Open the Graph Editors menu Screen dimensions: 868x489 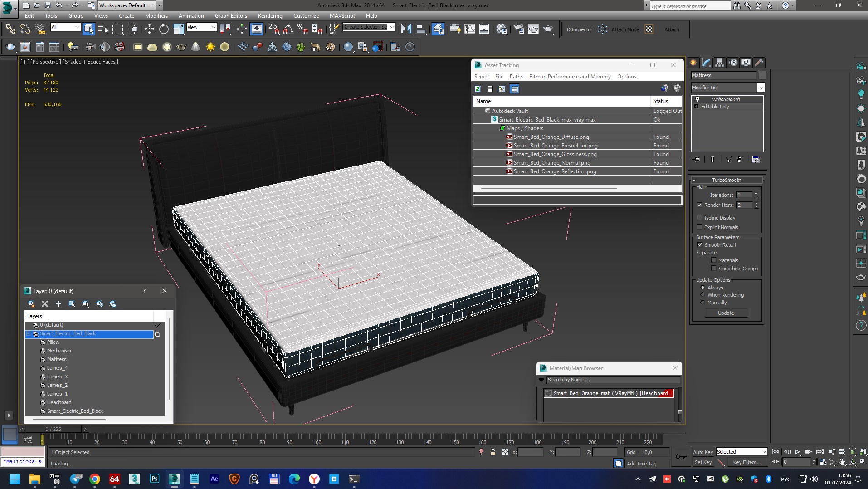(231, 16)
